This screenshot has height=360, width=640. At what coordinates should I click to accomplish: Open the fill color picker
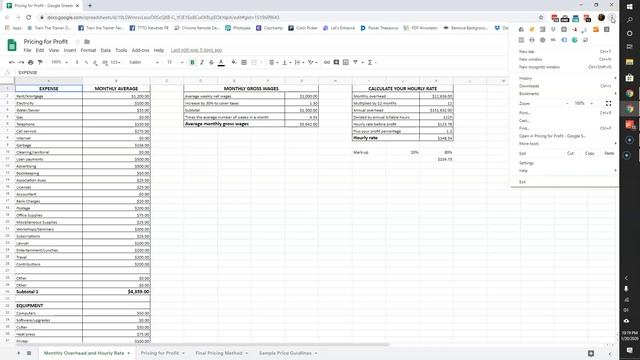(234, 62)
